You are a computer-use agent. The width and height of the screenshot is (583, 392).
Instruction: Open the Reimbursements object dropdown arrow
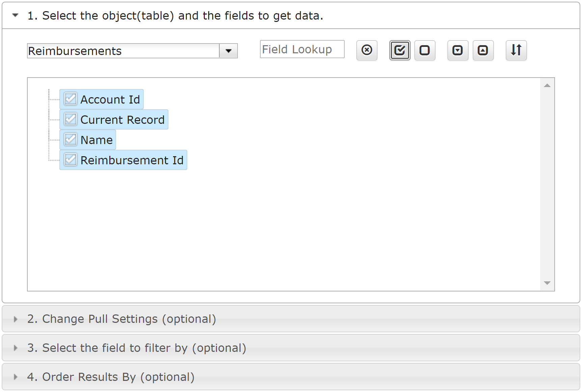(228, 51)
